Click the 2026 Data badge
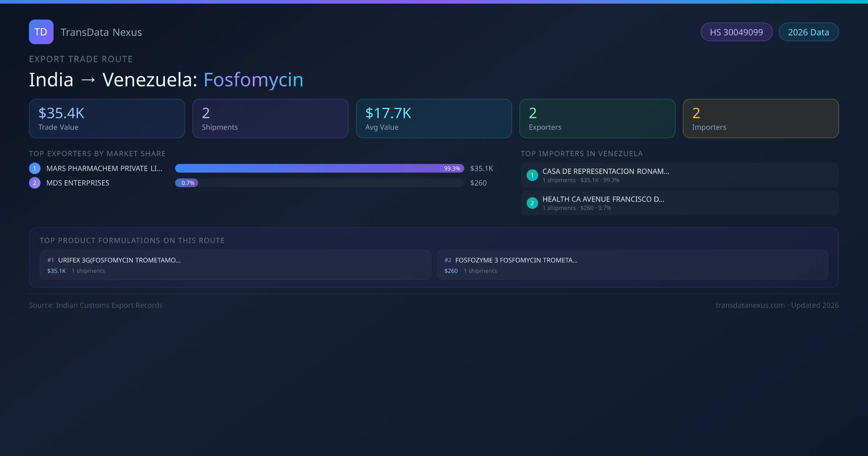The image size is (868, 456). click(x=808, y=32)
